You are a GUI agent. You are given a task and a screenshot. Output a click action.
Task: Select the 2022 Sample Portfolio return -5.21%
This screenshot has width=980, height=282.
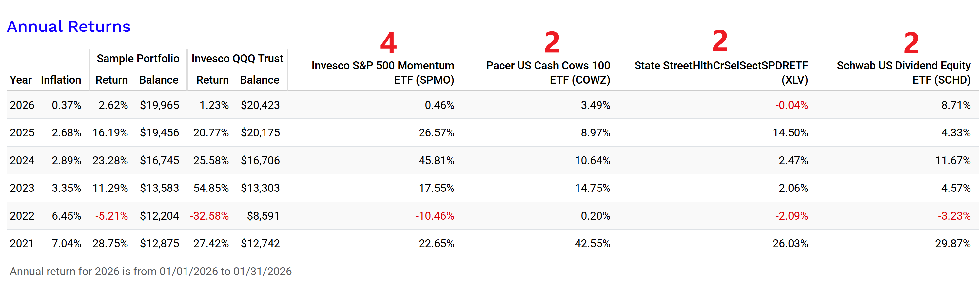coord(111,216)
